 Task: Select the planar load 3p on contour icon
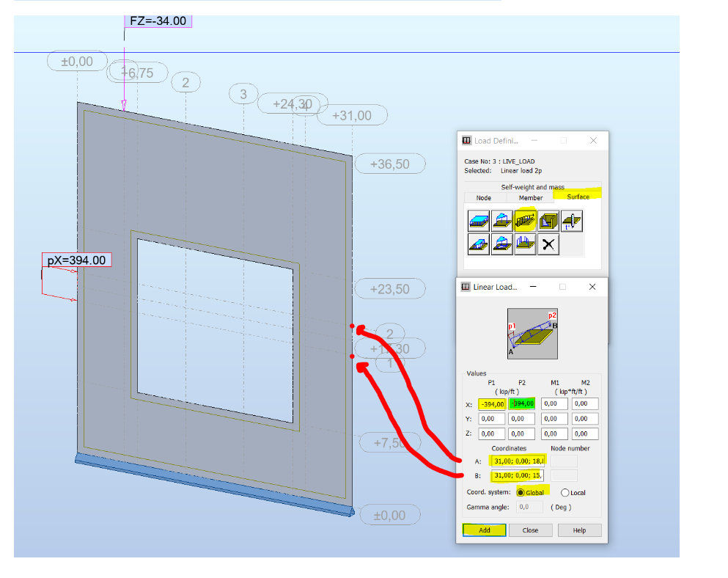click(502, 244)
